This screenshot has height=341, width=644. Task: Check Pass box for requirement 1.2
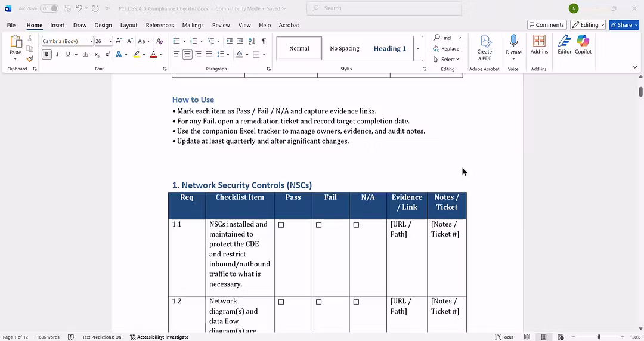pos(281,302)
